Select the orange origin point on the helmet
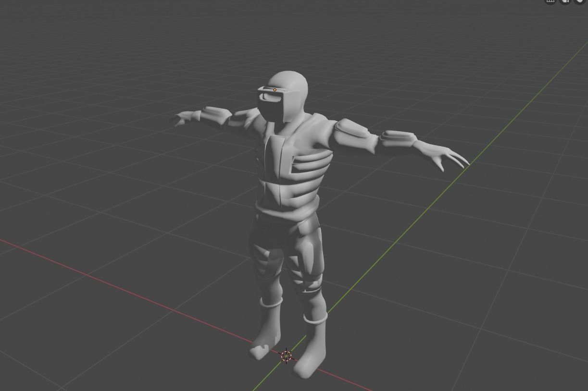The image size is (588, 391). click(x=275, y=90)
